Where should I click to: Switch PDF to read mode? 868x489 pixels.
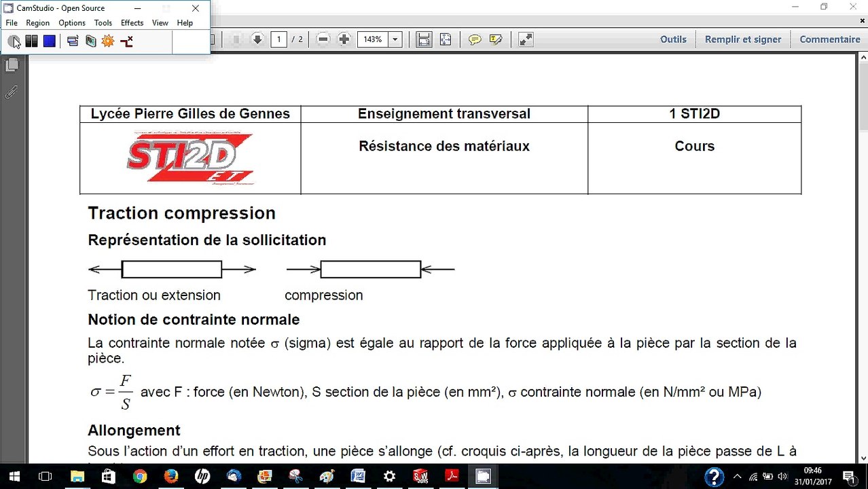coord(526,39)
